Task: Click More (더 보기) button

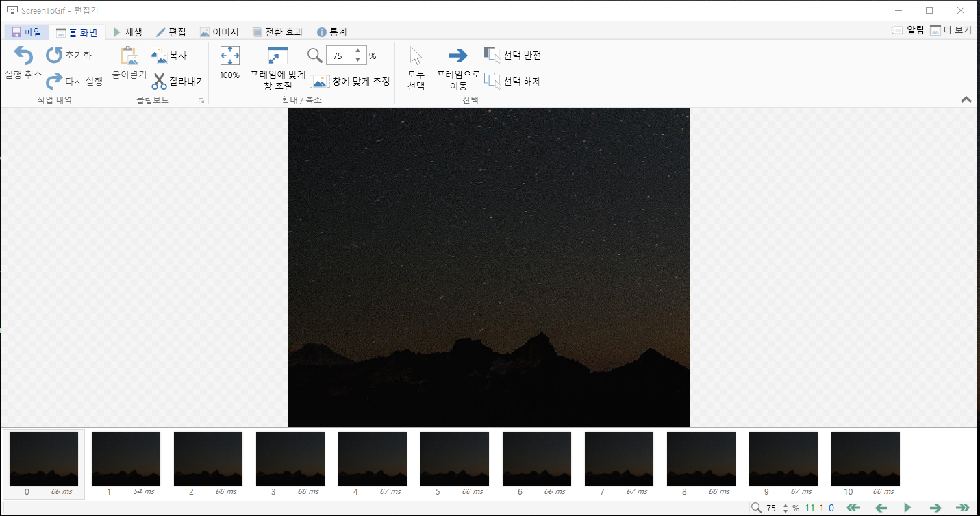Action: point(951,30)
